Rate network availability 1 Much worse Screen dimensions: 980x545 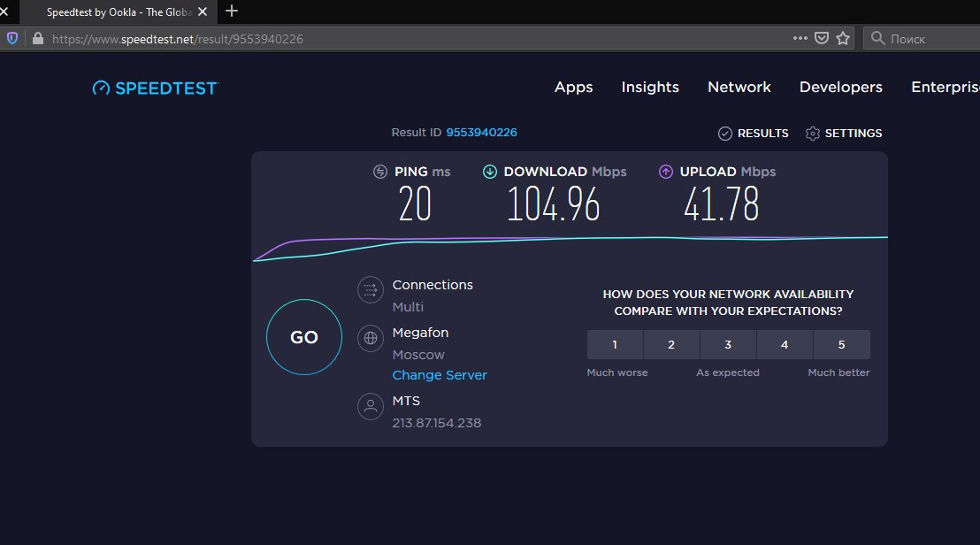pyautogui.click(x=615, y=344)
